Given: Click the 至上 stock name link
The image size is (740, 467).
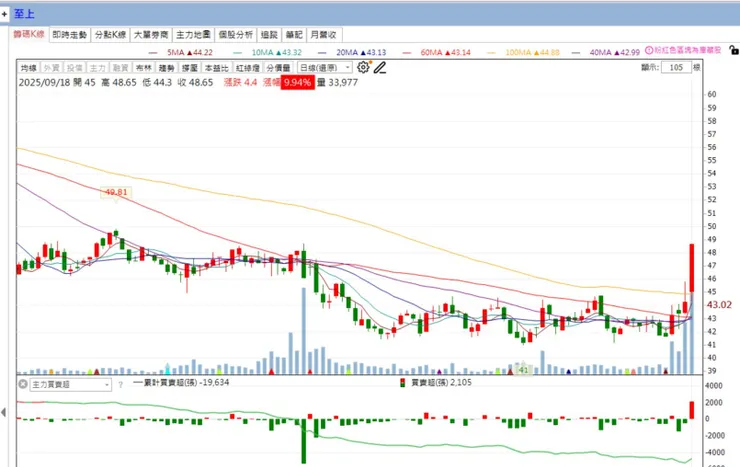Looking at the screenshot, I should pyautogui.click(x=24, y=14).
